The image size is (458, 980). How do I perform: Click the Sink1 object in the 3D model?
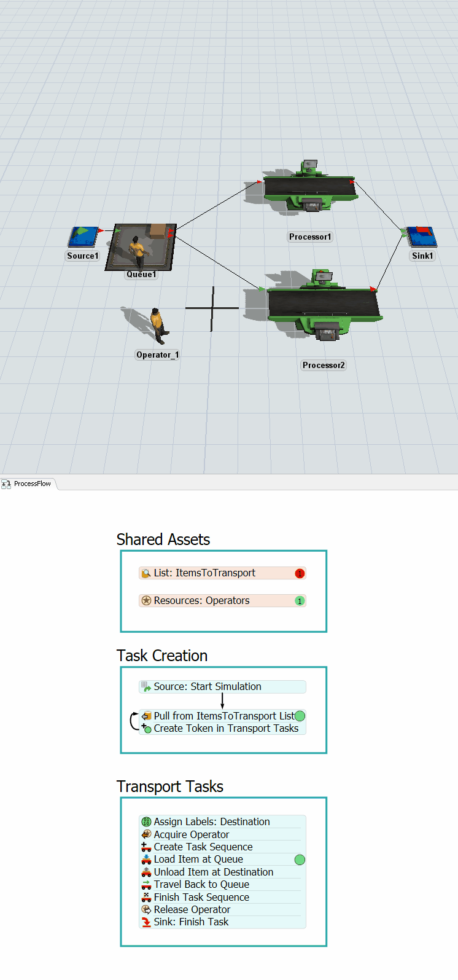click(421, 238)
